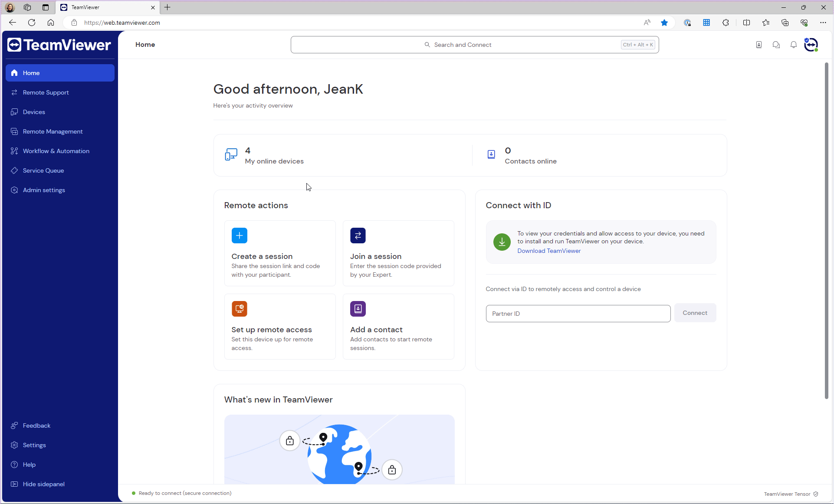Select the Feedback menu item

tap(36, 425)
